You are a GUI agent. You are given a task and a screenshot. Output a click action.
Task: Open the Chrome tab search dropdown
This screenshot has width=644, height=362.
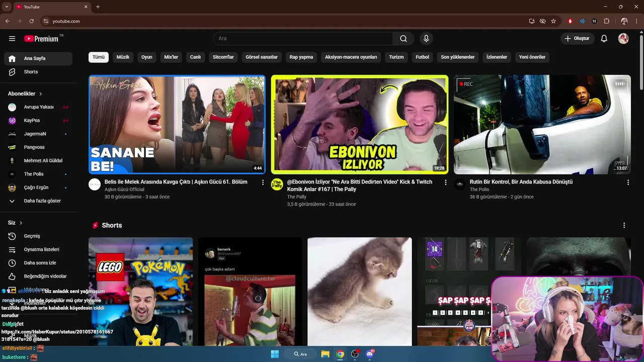pos(6,7)
